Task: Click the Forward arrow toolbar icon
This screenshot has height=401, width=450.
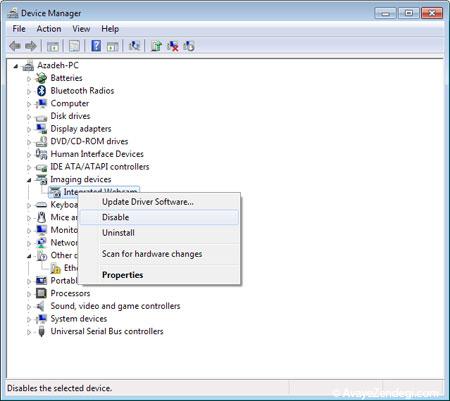Action: click(31, 46)
